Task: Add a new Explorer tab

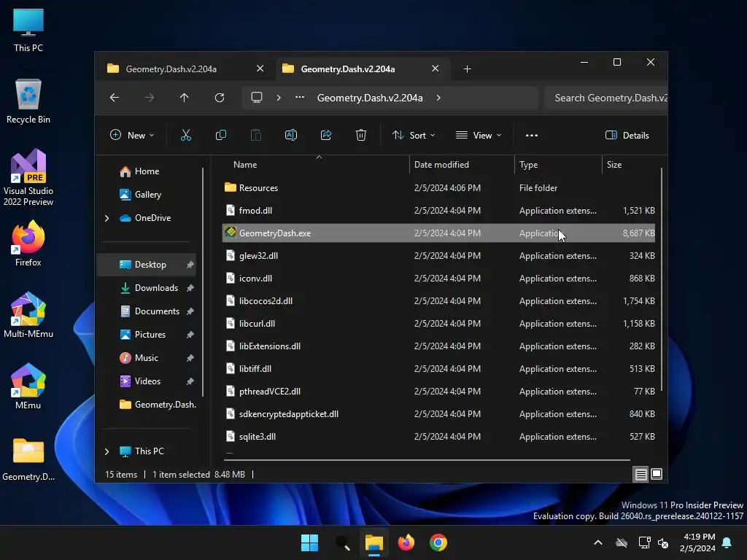Action: (x=468, y=69)
